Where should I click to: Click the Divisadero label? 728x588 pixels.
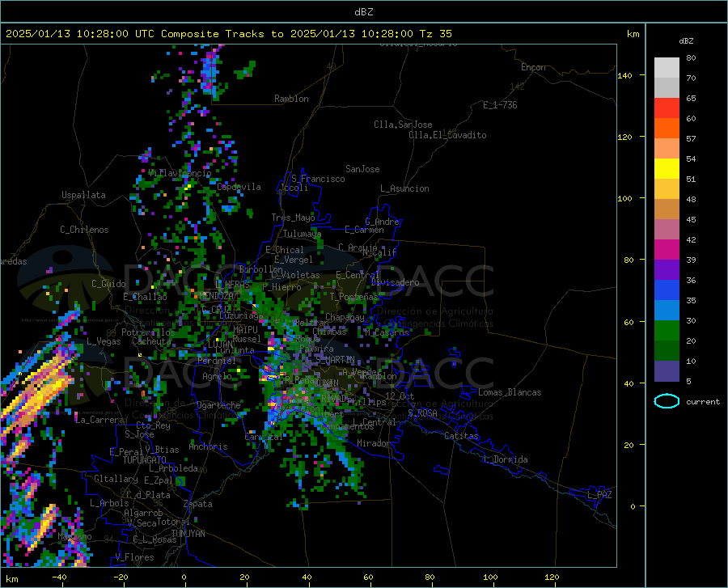(x=395, y=282)
